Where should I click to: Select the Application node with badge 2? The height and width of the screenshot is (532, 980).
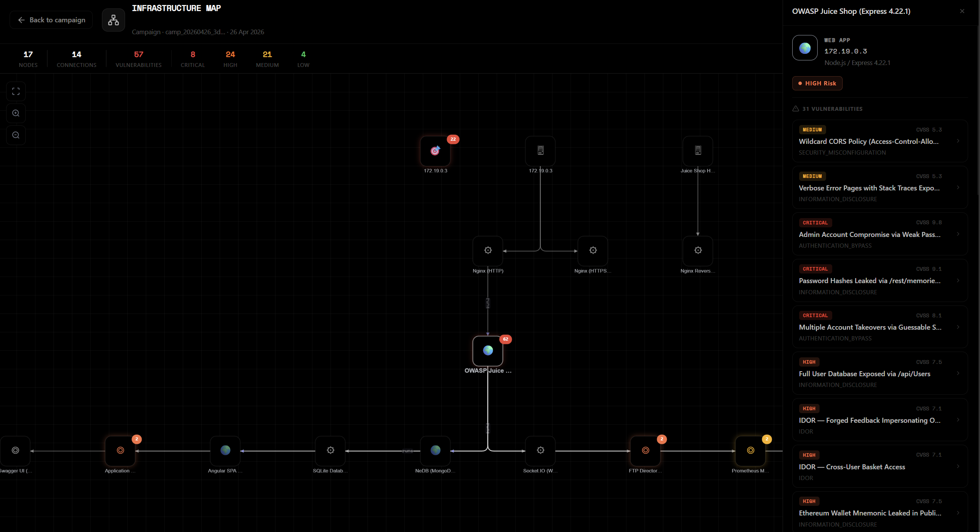[120, 451]
